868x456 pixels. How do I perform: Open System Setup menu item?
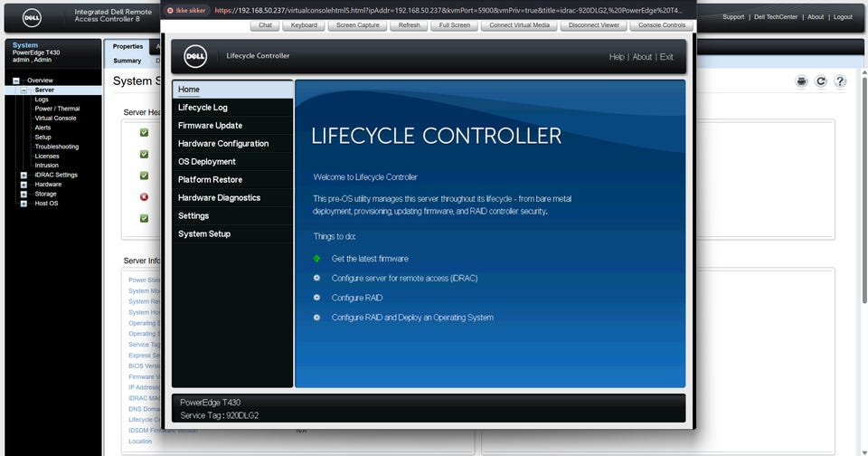[x=232, y=233]
